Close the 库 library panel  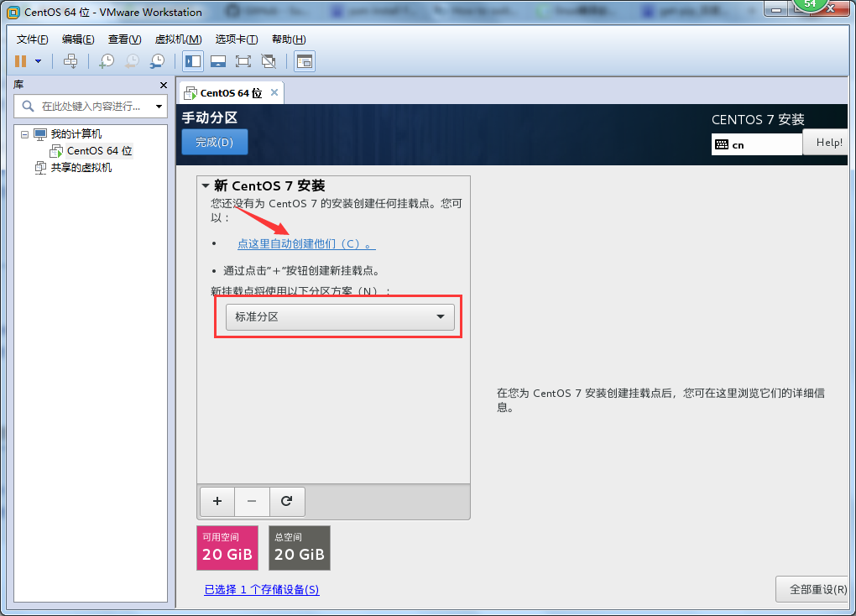[x=164, y=86]
